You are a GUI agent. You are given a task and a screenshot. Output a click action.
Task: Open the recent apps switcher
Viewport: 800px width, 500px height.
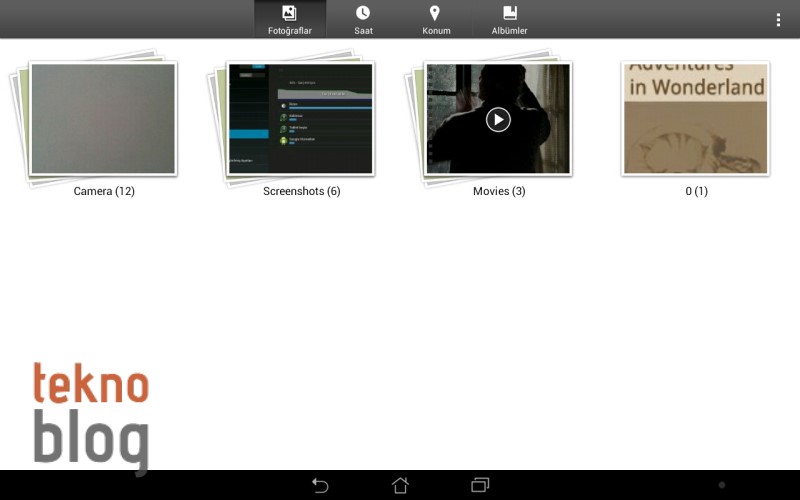tap(480, 485)
